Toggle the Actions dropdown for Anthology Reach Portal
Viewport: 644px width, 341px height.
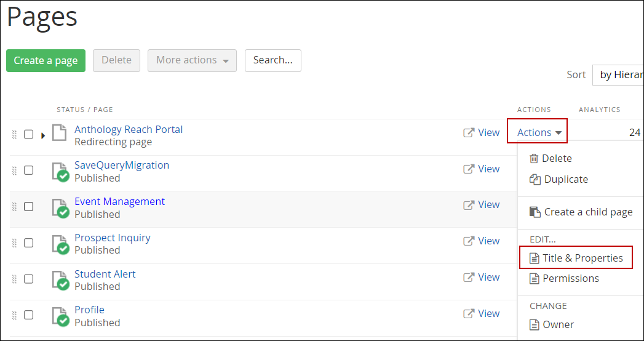click(539, 132)
